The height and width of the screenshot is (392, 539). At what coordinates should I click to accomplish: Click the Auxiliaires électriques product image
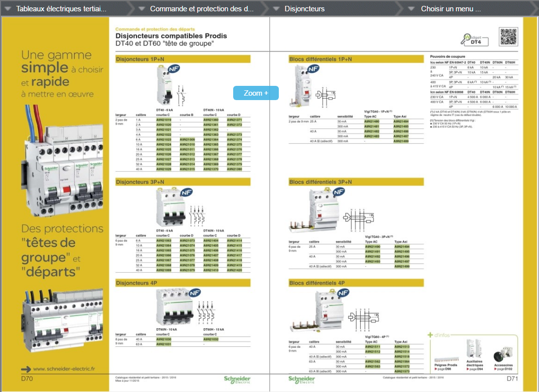(474, 350)
